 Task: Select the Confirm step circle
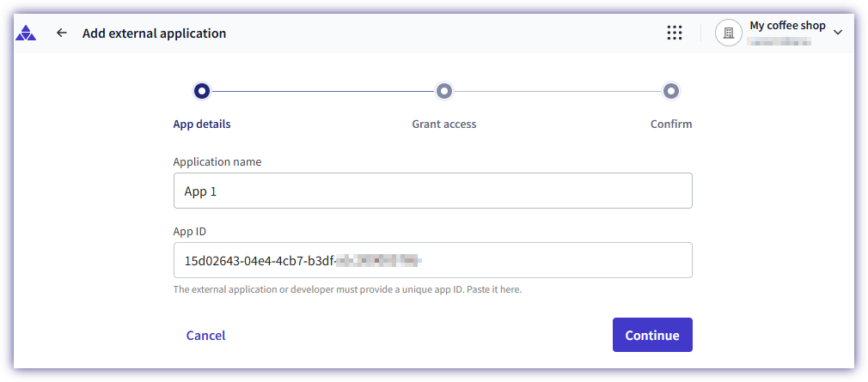pos(671,91)
